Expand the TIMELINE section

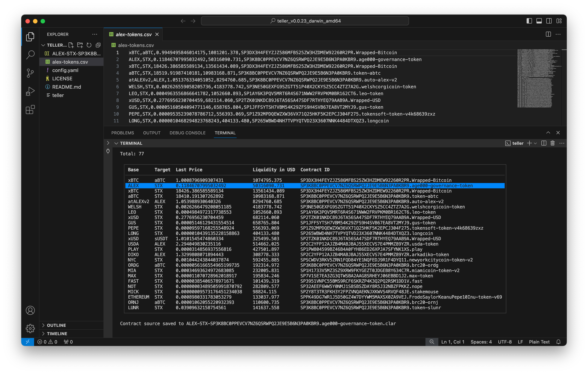click(57, 333)
